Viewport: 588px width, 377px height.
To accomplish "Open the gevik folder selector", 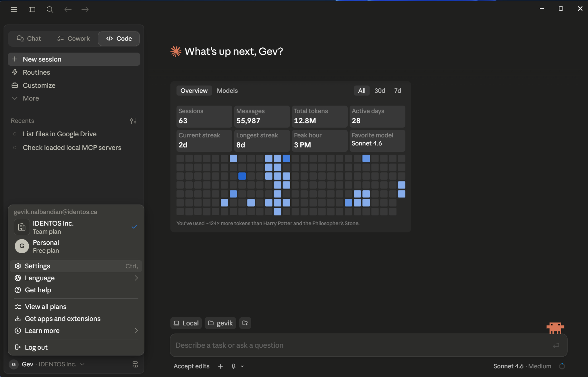I will click(220, 323).
